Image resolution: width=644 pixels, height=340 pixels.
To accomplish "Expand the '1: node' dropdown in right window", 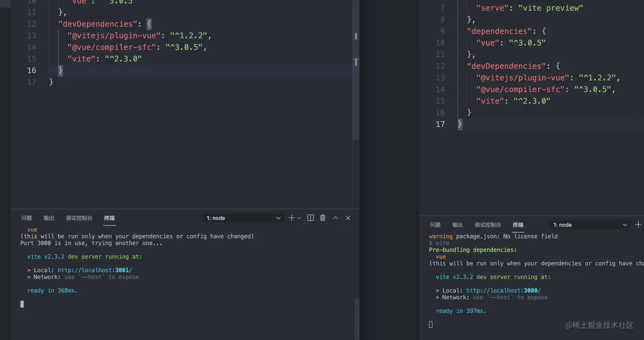I will [x=590, y=225].
